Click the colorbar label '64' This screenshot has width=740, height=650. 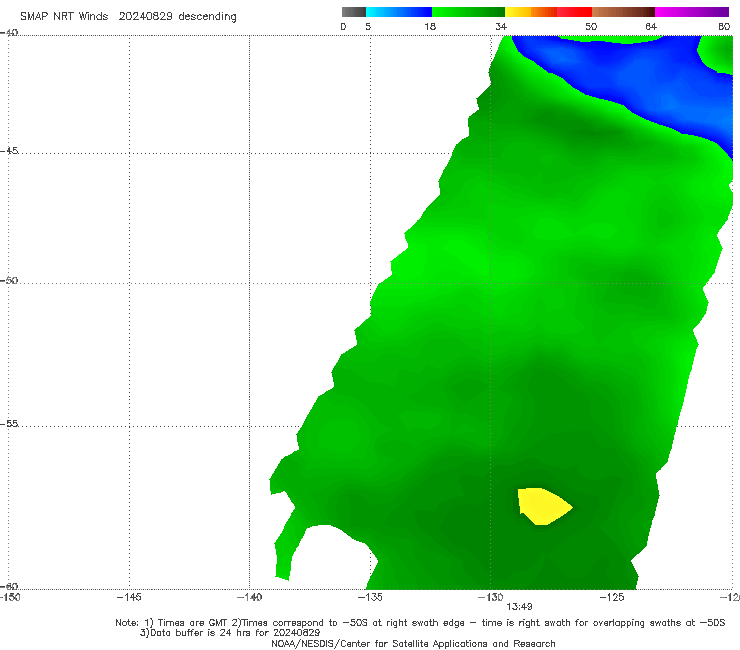point(651,27)
